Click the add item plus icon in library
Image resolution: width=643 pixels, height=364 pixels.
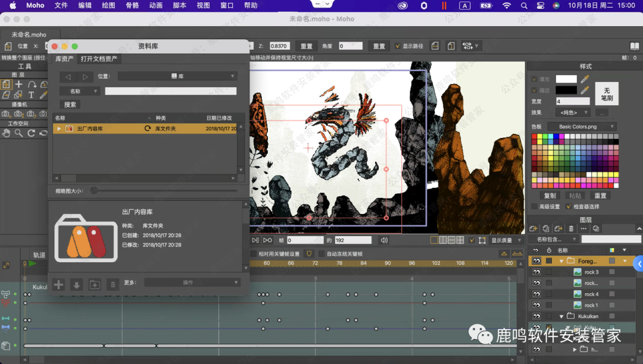58,284
